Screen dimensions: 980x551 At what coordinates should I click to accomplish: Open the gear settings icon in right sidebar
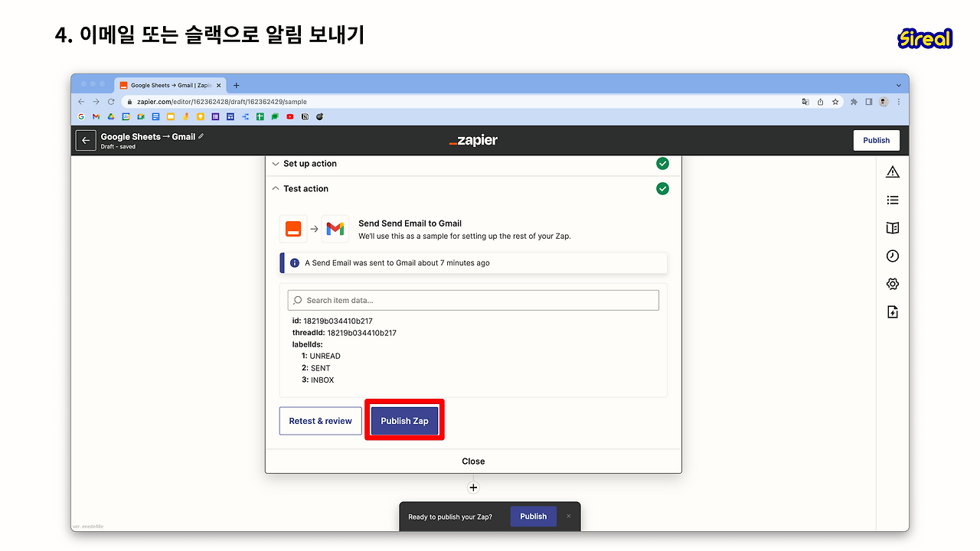pyautogui.click(x=893, y=284)
